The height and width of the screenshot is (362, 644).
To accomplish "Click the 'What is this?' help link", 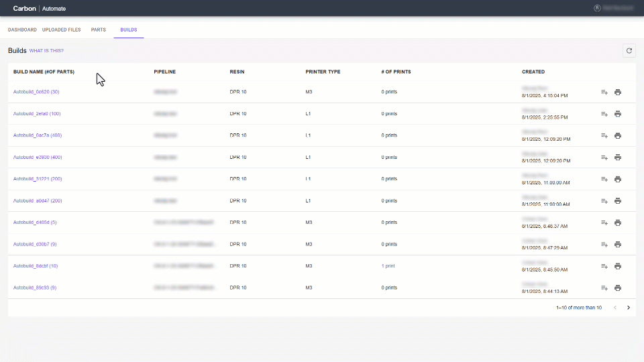I will point(46,50).
